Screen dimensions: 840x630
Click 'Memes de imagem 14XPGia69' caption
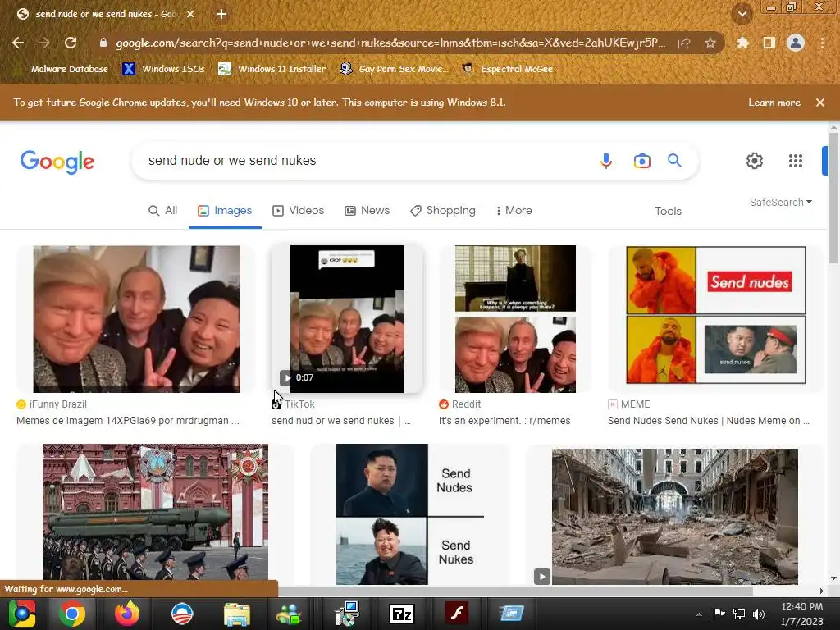[x=127, y=421]
